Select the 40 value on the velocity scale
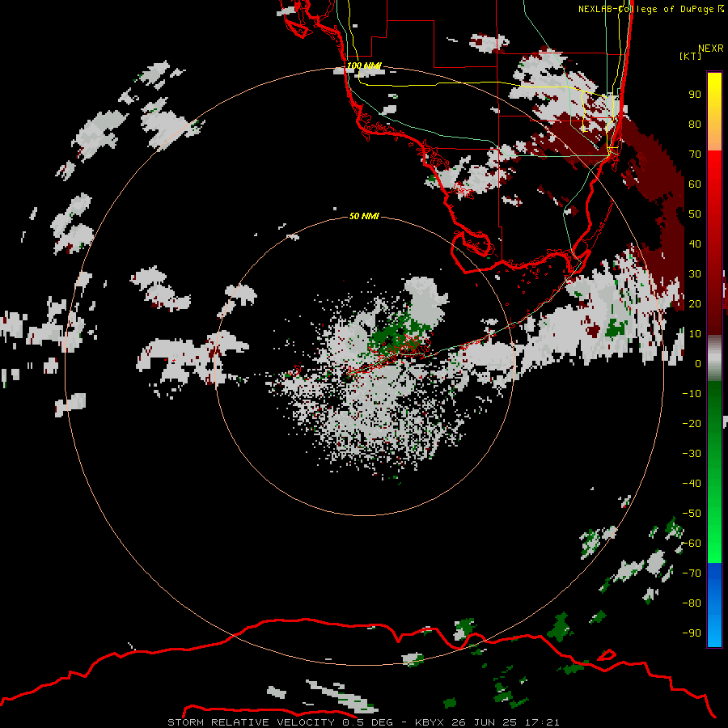This screenshot has height=728, width=728. point(695,243)
